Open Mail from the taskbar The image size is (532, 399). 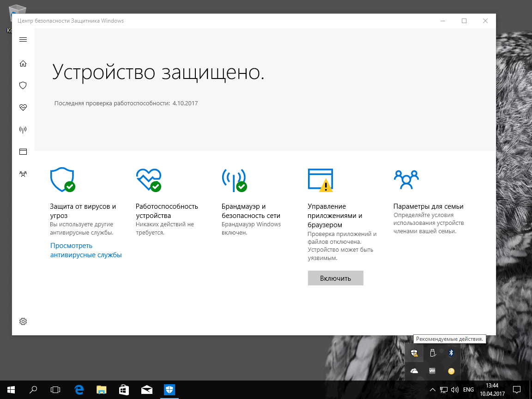[146, 389]
